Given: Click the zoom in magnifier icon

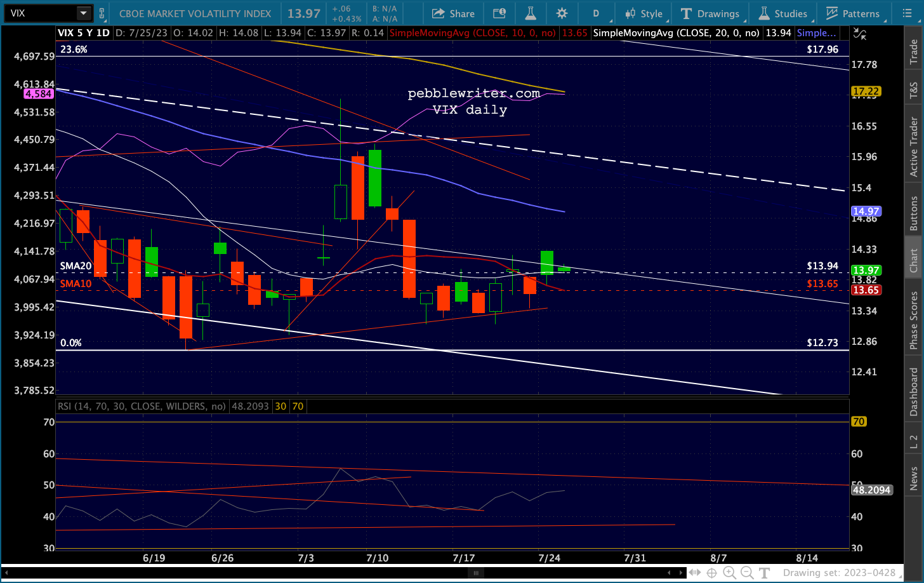Looking at the screenshot, I should click(x=729, y=573).
